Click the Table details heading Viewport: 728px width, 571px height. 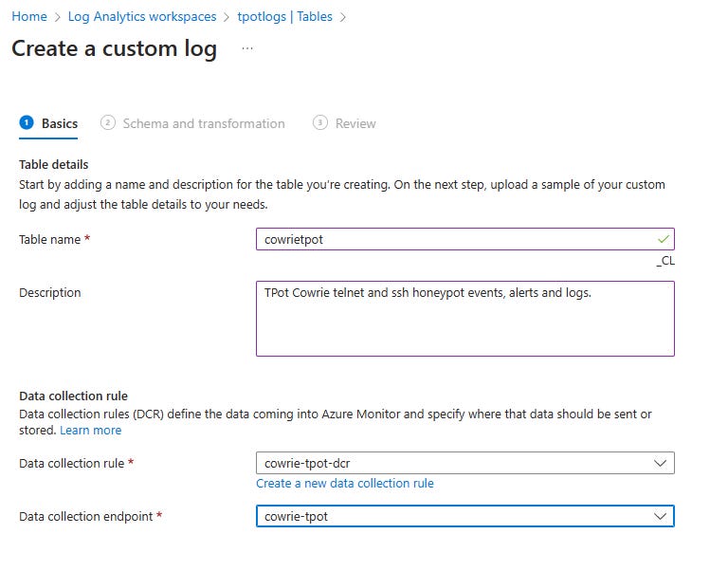(53, 164)
